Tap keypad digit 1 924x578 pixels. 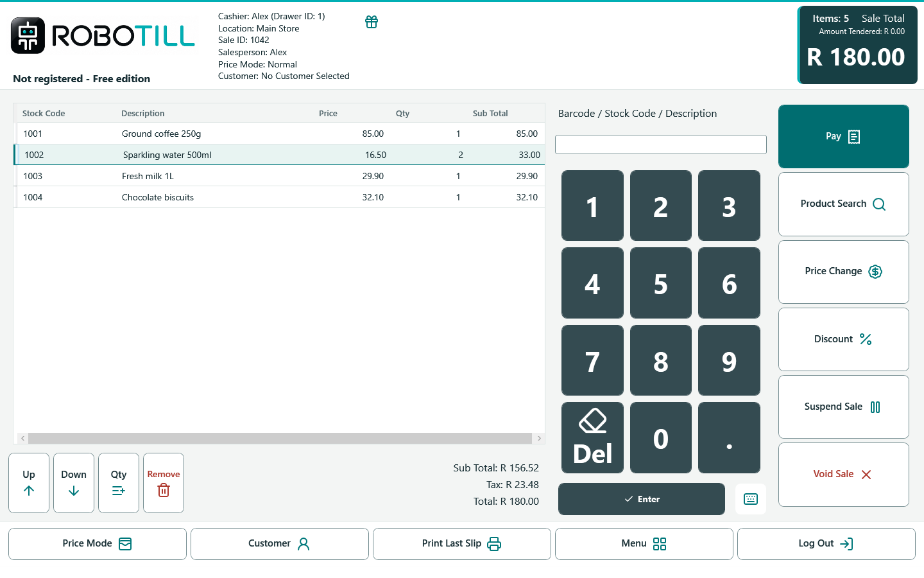[592, 206]
